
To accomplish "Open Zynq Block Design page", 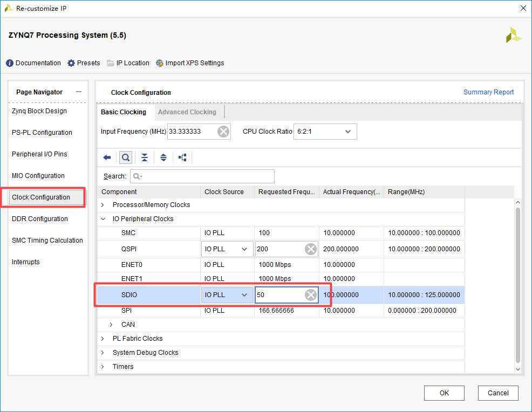I will 39,111.
